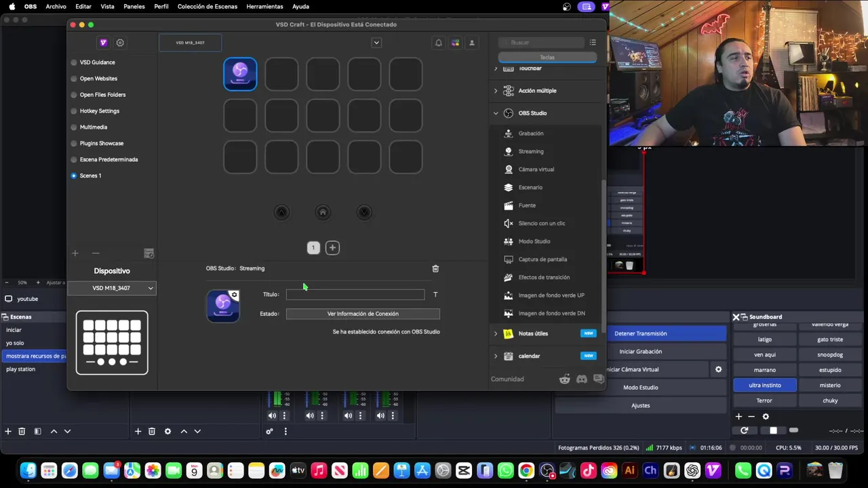Click the Buscar search field

[x=542, y=43]
